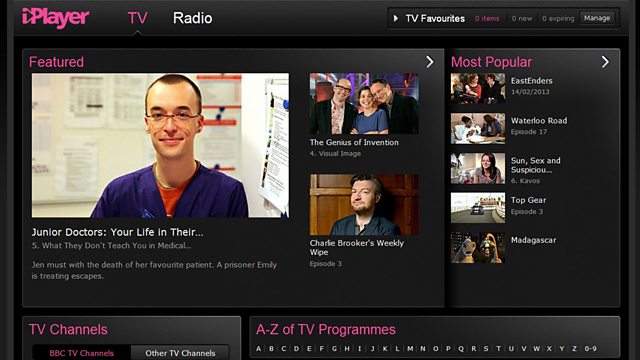Image resolution: width=640 pixels, height=360 pixels.
Task: Click the iPlayer logo
Action: (56, 18)
